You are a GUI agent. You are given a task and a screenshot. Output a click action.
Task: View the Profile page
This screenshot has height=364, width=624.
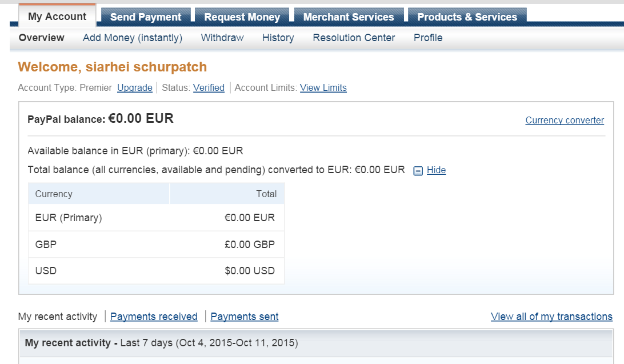[428, 38]
